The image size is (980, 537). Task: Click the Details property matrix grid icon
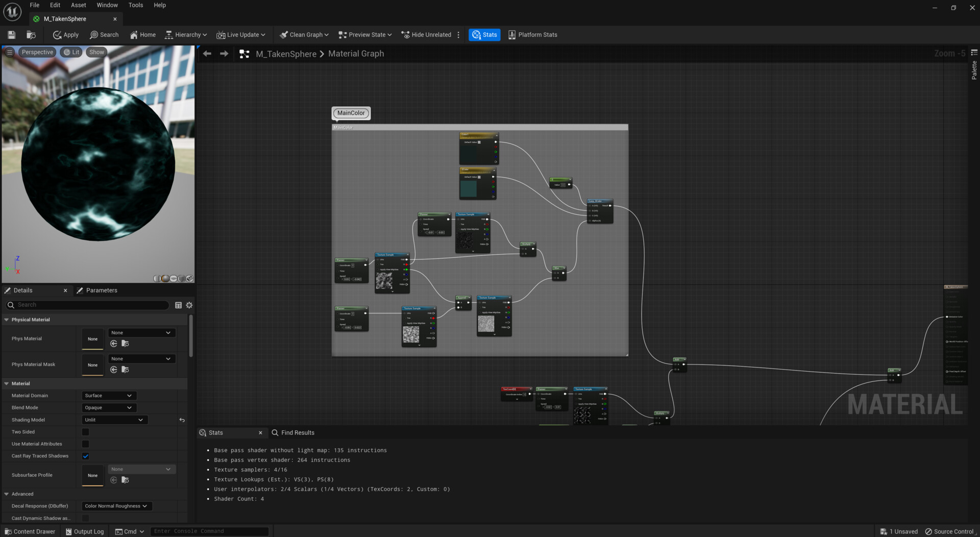tap(178, 305)
